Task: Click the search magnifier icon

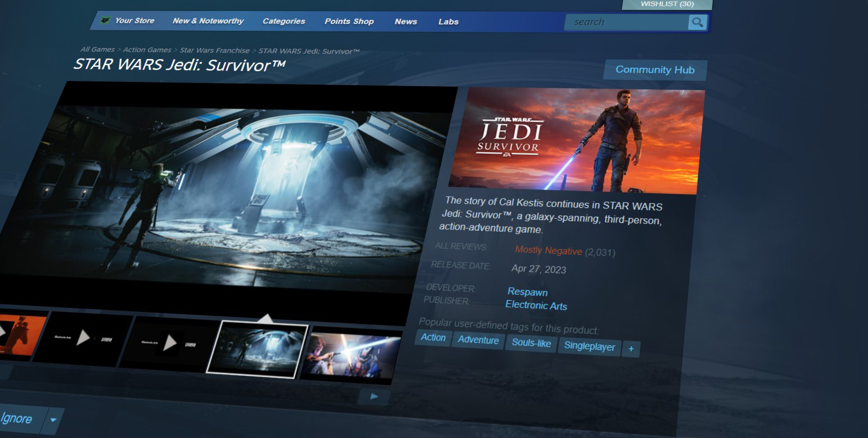Action: pos(697,22)
